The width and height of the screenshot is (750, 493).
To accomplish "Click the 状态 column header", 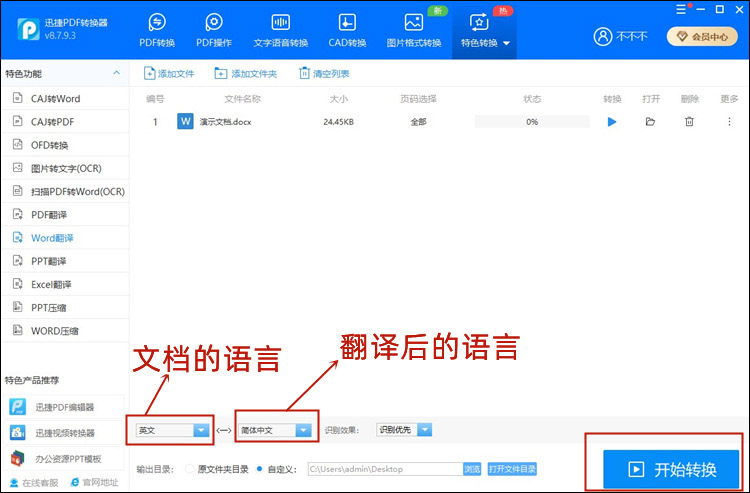I will (x=532, y=99).
